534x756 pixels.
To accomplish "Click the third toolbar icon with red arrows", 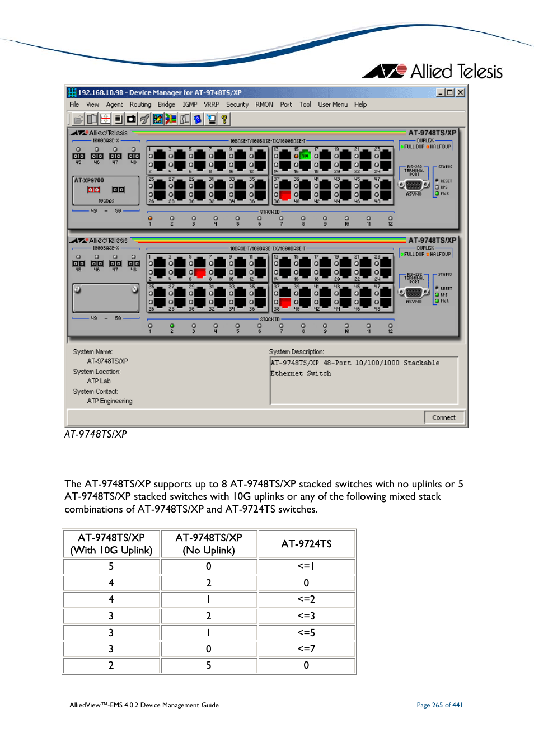I will (105, 119).
